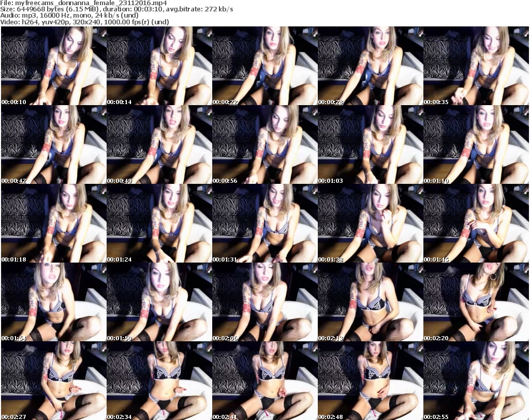This screenshot has width=530, height=420.
Task: Click the 'Audio: mp3, 16000 Hz' line
Action: point(70,16)
